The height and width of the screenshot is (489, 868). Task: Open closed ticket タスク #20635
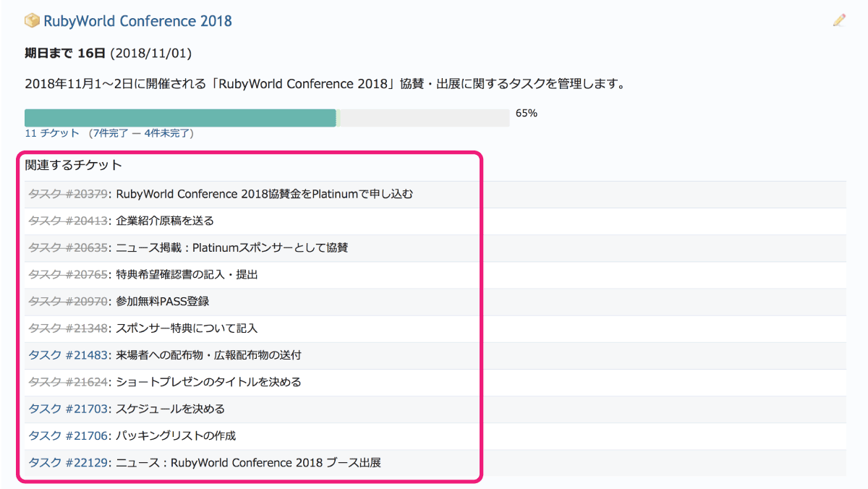pos(69,247)
